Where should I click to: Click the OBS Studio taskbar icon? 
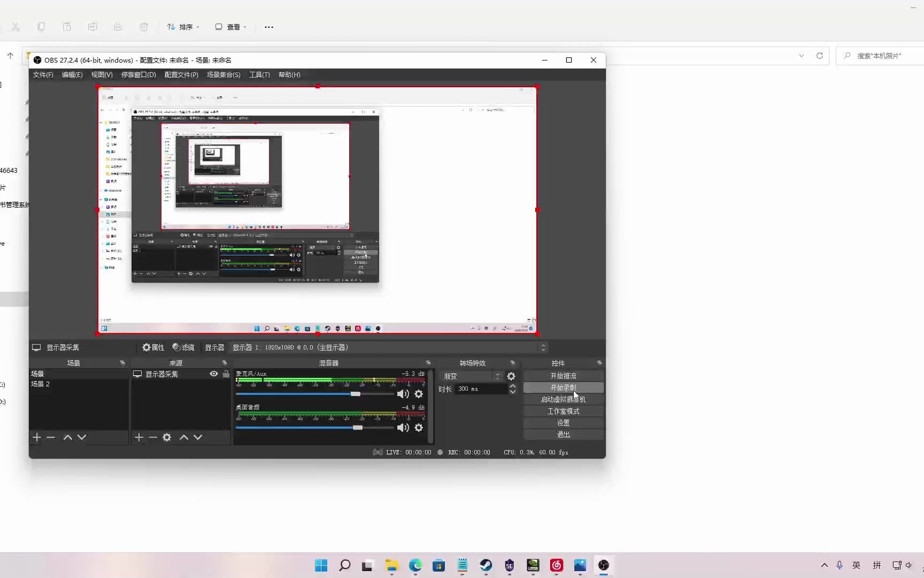[x=604, y=565]
